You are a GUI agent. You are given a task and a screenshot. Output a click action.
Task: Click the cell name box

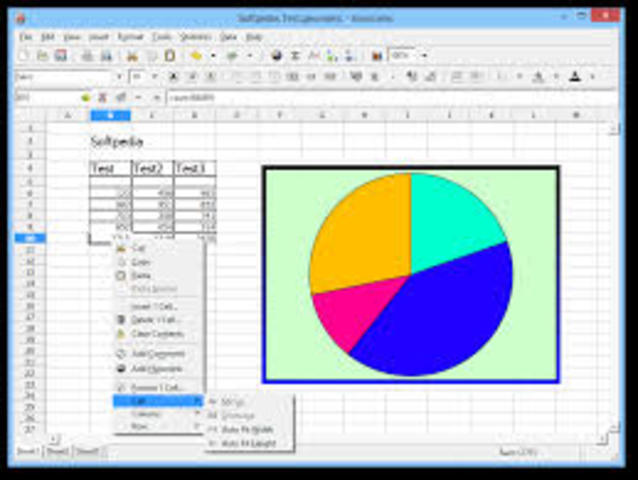[46, 98]
